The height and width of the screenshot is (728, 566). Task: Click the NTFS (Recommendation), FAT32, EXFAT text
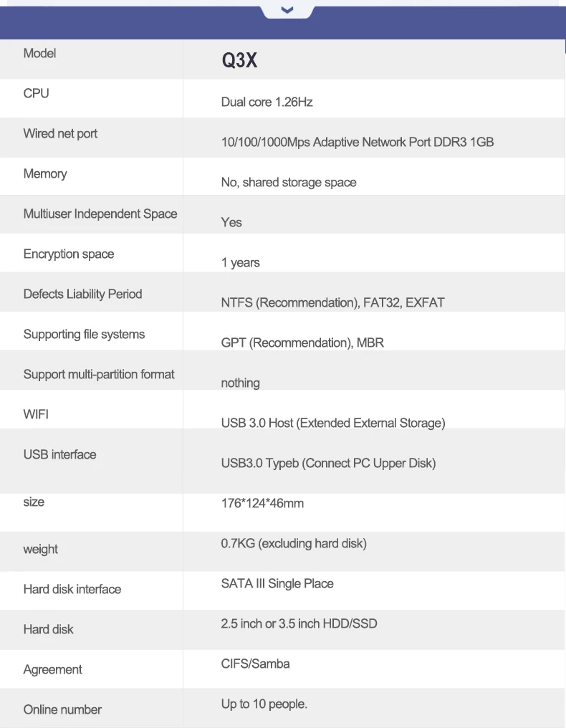point(332,303)
